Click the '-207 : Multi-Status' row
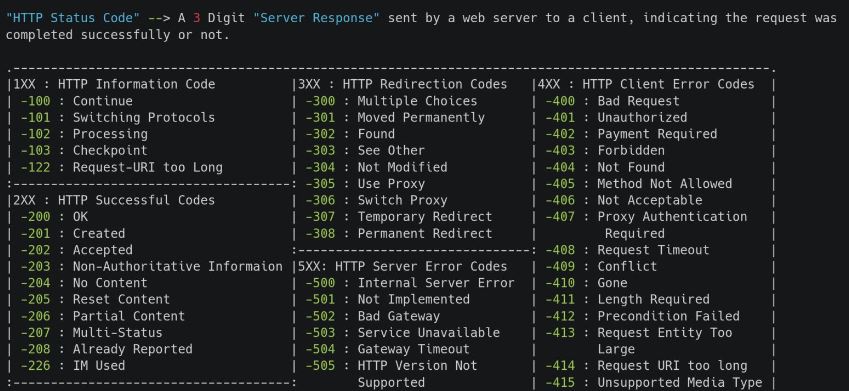Screen dimensions: 849x391 point(92,333)
